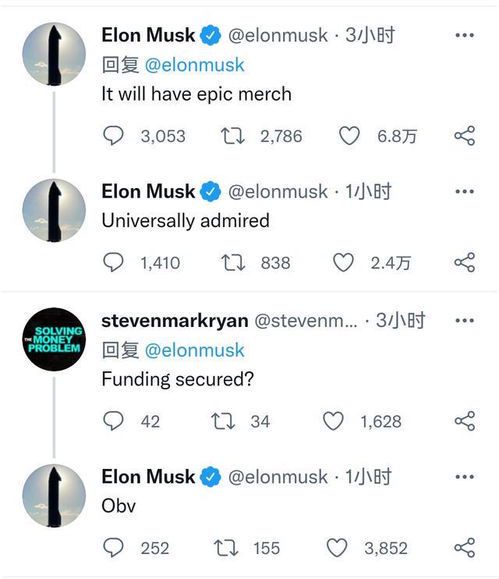Reply to the "It will have epic merch" tweet
Viewport: 499px width, 579px height.
coord(113,136)
